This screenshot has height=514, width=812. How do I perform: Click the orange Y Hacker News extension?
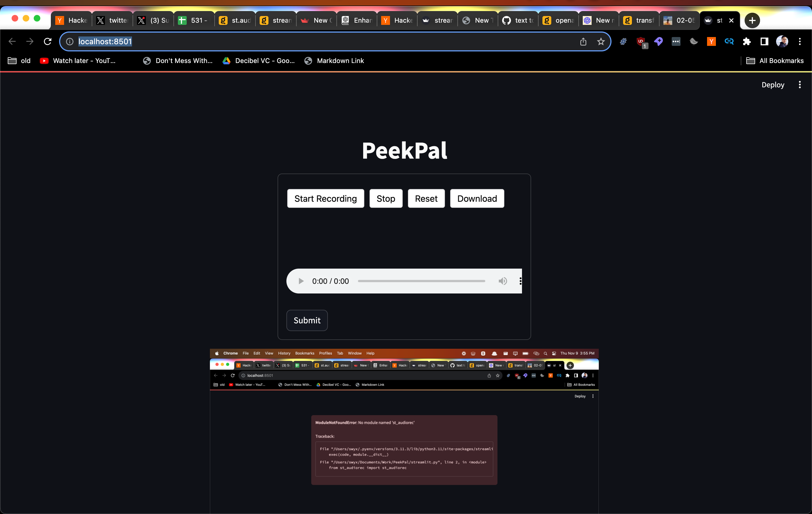711,41
